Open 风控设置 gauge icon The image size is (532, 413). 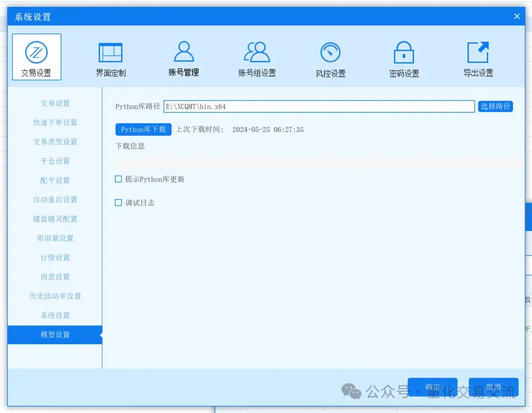point(331,53)
